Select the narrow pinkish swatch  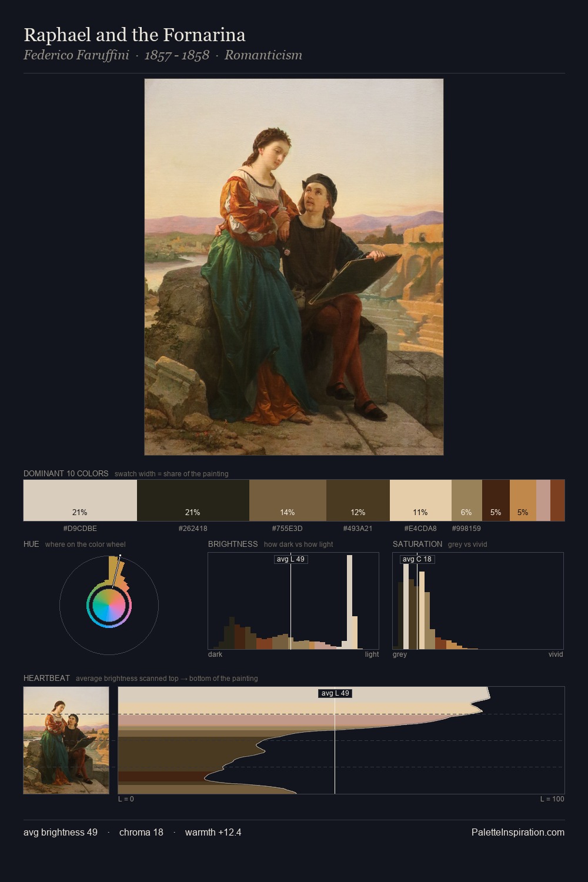[543, 500]
